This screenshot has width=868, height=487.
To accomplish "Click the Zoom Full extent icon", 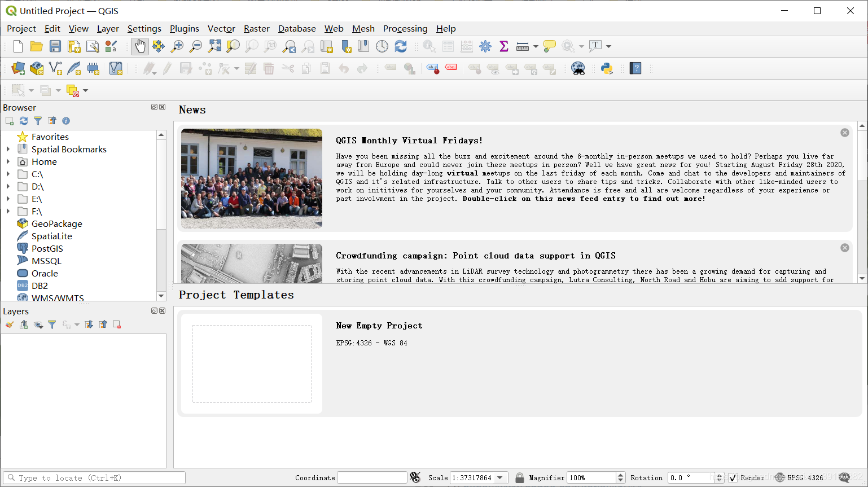I will (214, 46).
